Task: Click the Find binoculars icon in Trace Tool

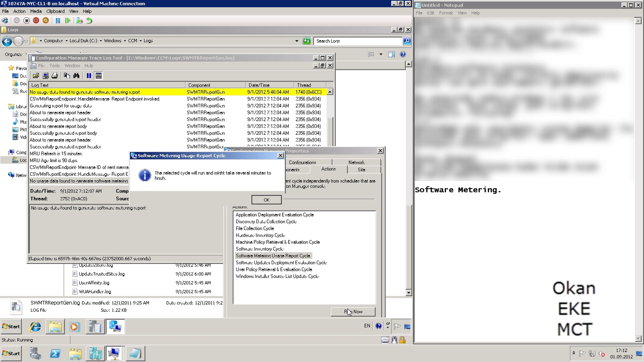Action: click(76, 76)
